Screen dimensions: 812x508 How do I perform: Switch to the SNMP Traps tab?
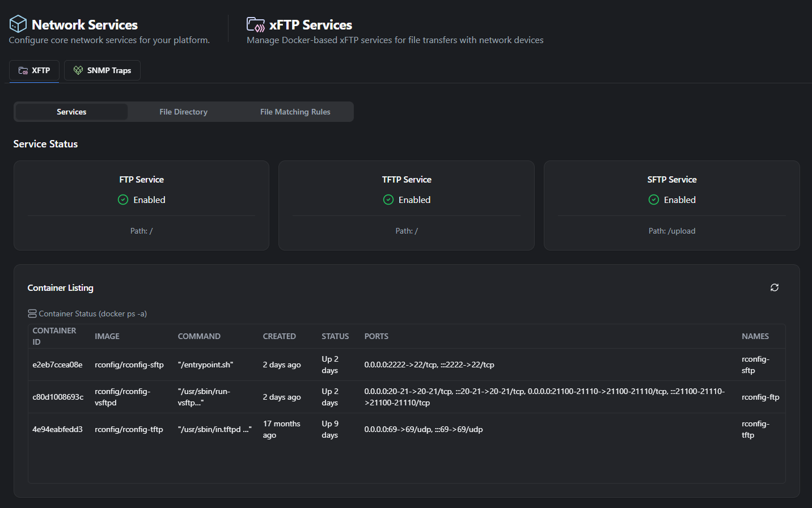[x=102, y=70]
